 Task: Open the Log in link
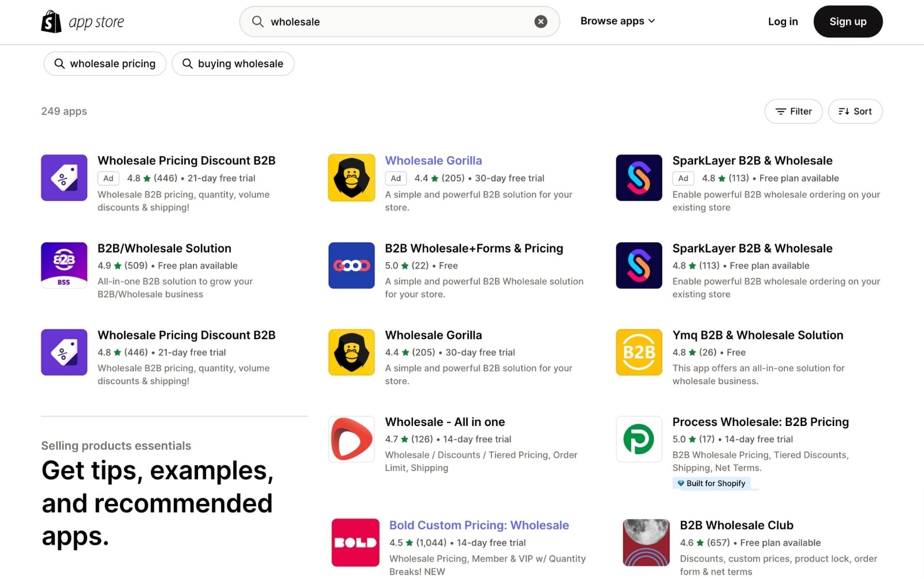pos(783,21)
